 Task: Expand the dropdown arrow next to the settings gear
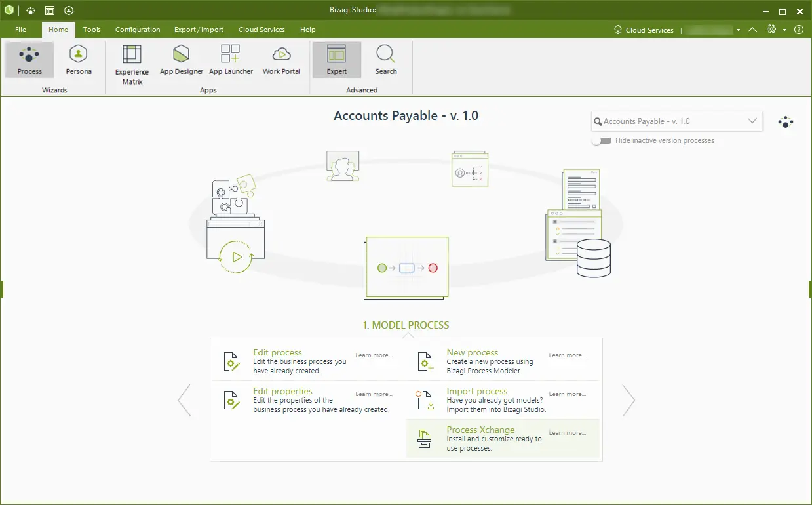click(784, 30)
